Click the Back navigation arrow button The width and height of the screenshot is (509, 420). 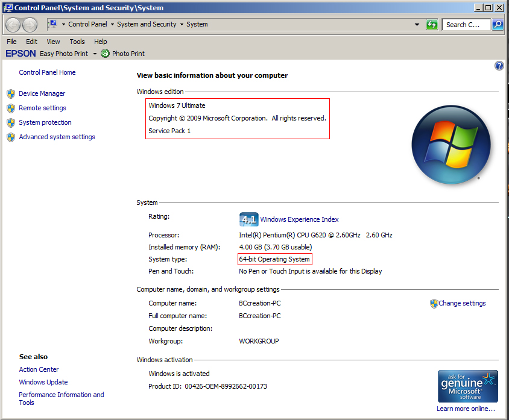click(13, 25)
